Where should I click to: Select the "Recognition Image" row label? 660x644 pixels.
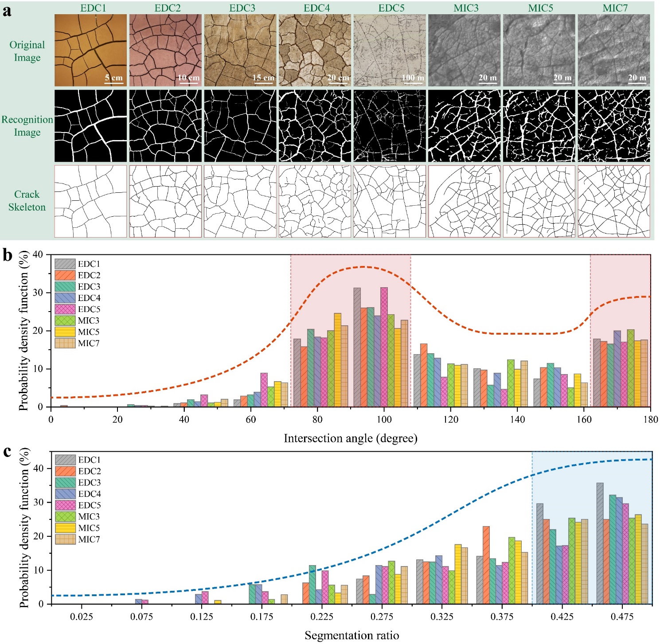27,126
